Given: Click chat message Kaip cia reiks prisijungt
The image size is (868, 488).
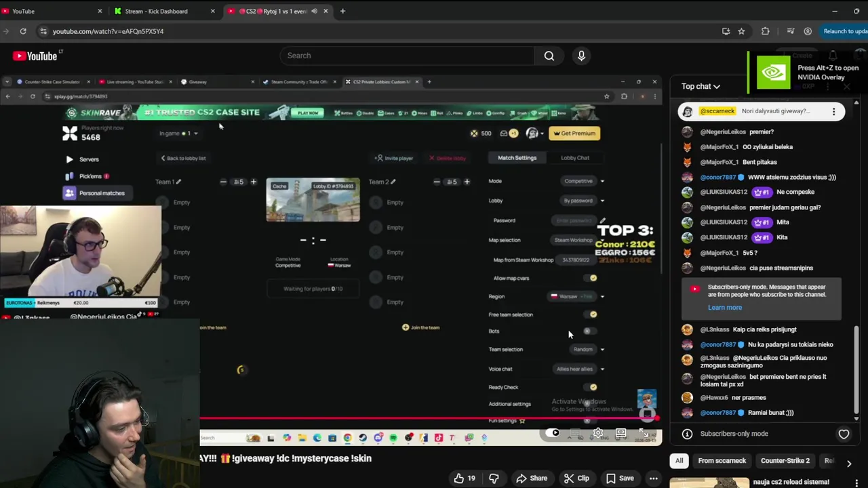Looking at the screenshot, I should point(764,330).
